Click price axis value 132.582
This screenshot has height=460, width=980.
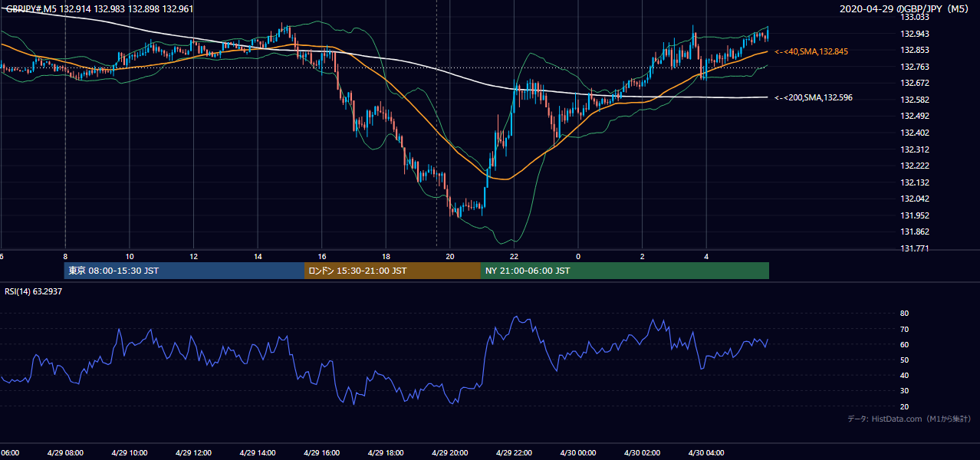(915, 100)
